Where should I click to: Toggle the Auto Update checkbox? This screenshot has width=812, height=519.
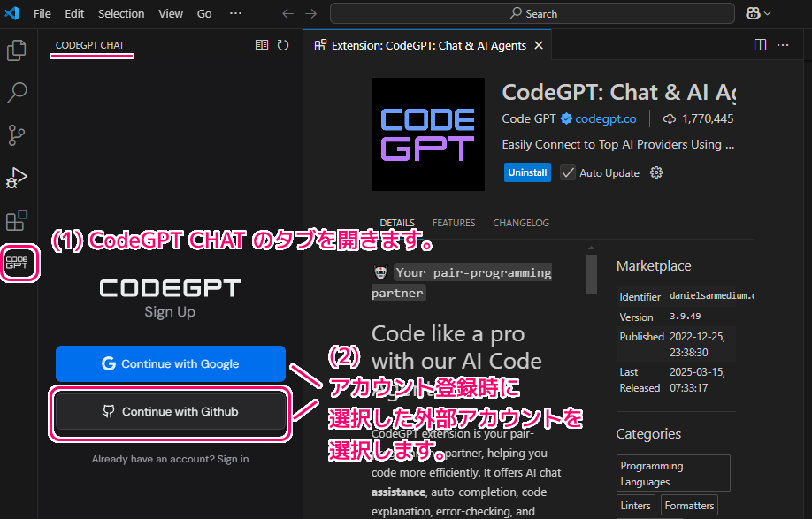click(x=567, y=172)
